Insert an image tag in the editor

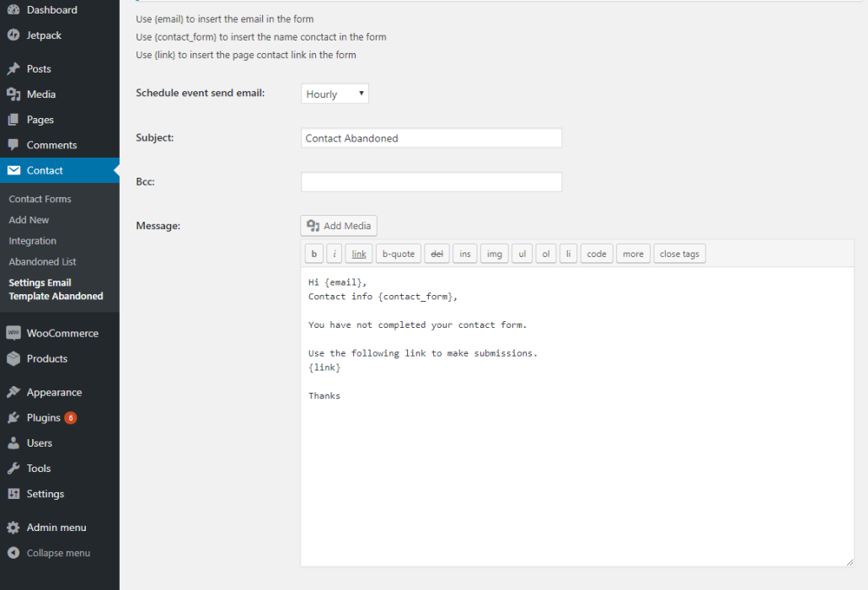[x=494, y=253]
